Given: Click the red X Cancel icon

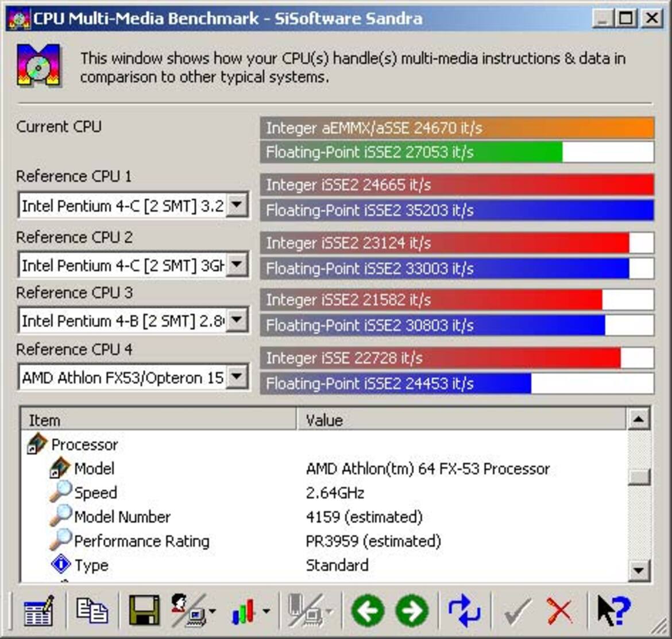Looking at the screenshot, I should coord(559,611).
